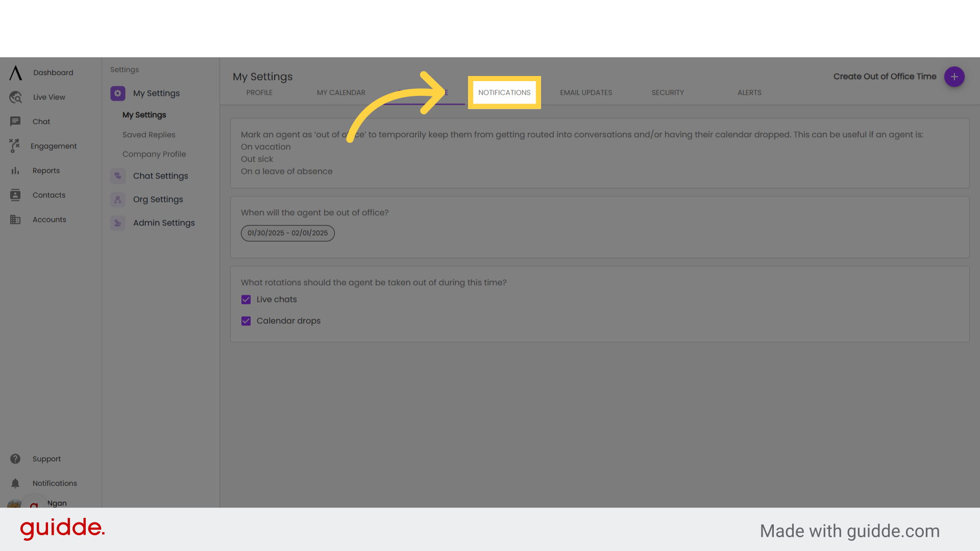Image resolution: width=980 pixels, height=551 pixels.
Task: Open Contacts in sidebar
Action: pyautogui.click(x=49, y=195)
